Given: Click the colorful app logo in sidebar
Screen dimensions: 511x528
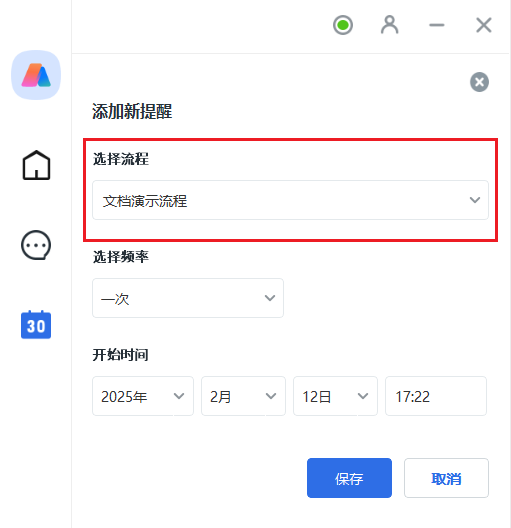Looking at the screenshot, I should point(36,75).
